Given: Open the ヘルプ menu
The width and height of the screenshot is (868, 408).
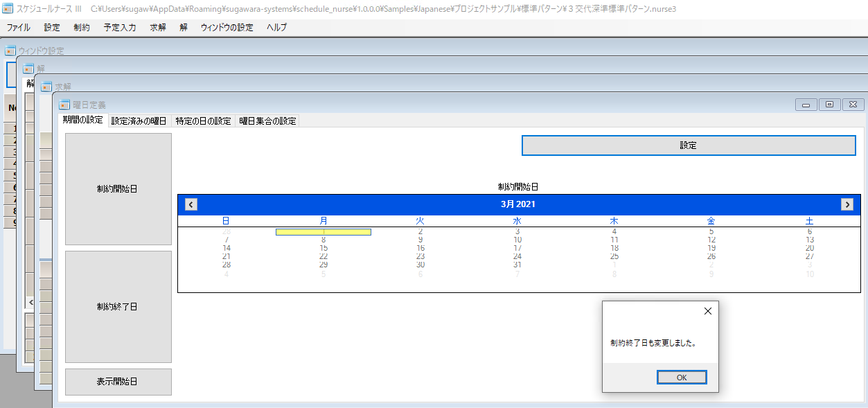Looking at the screenshot, I should click(277, 28).
